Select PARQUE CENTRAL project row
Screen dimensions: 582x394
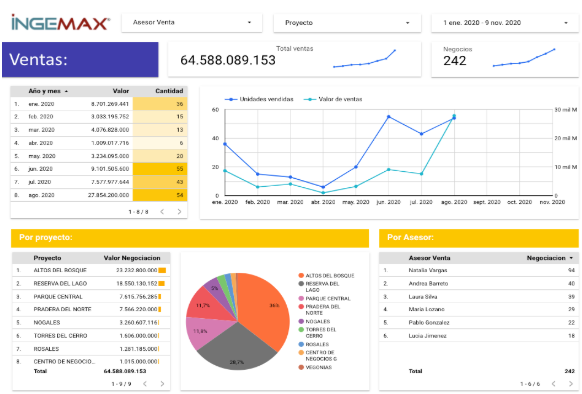[91, 297]
